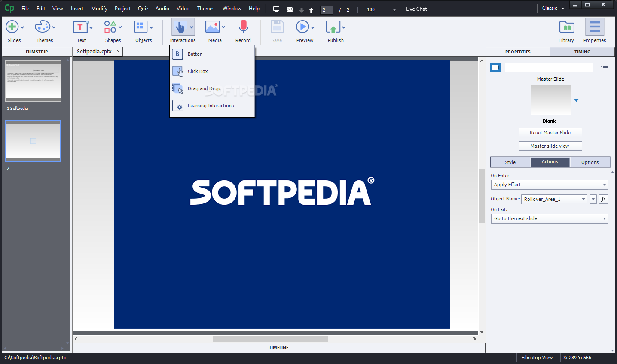The image size is (617, 364).
Task: Click Filmstrip View in status bar
Action: [537, 358]
